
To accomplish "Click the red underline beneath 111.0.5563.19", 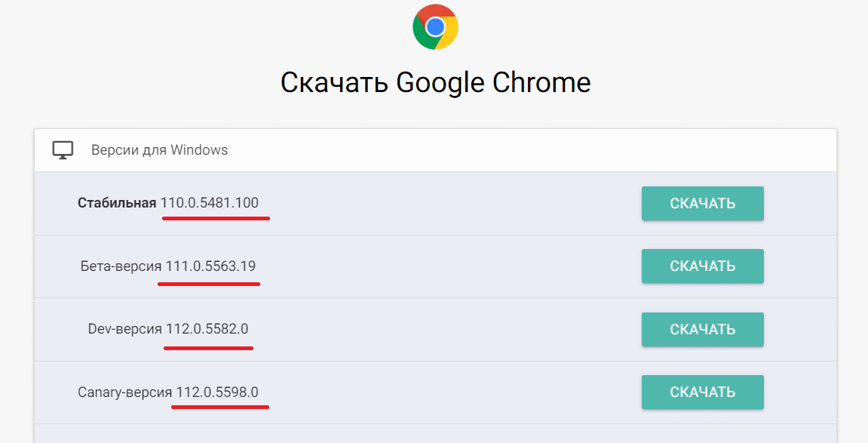I will pos(209,284).
